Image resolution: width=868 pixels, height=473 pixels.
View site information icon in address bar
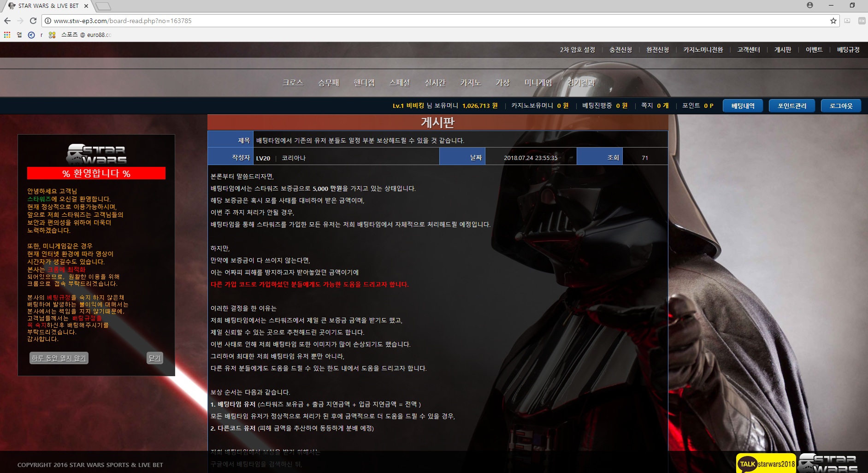[x=47, y=21]
